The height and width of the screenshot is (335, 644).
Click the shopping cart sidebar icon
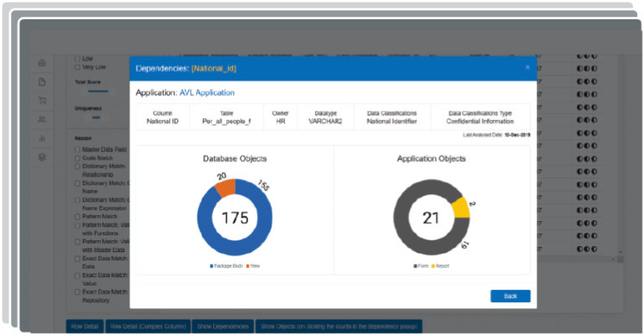click(42, 100)
